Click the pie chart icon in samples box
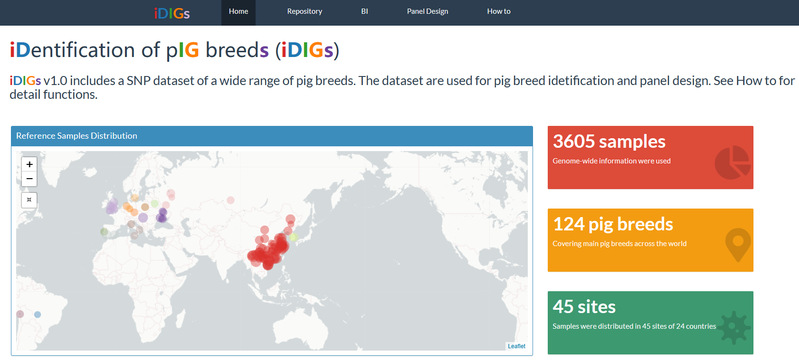The width and height of the screenshot is (799, 362). click(x=732, y=163)
